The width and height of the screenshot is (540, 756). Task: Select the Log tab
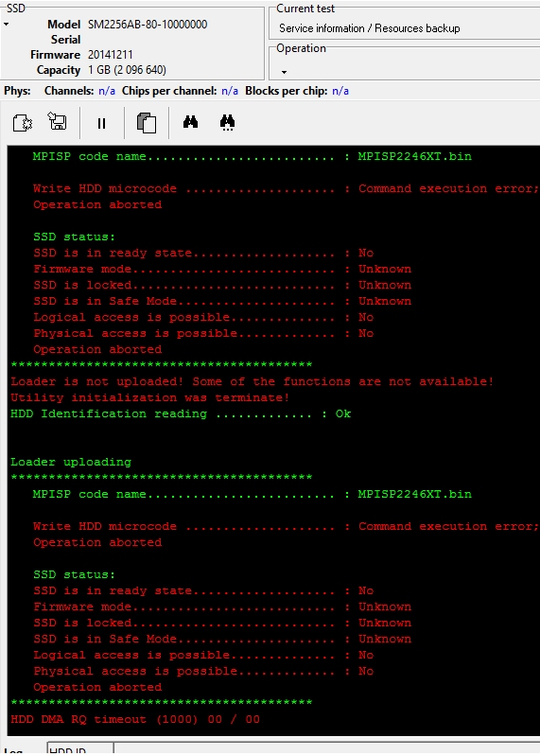(x=13, y=751)
